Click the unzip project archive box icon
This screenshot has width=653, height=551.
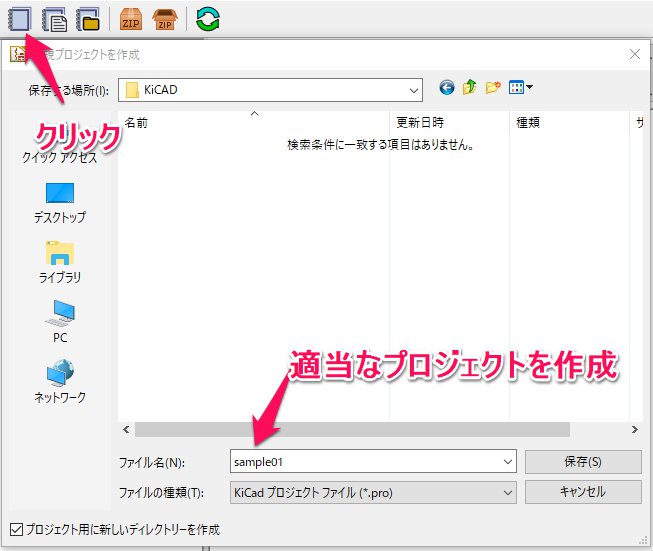[164, 18]
